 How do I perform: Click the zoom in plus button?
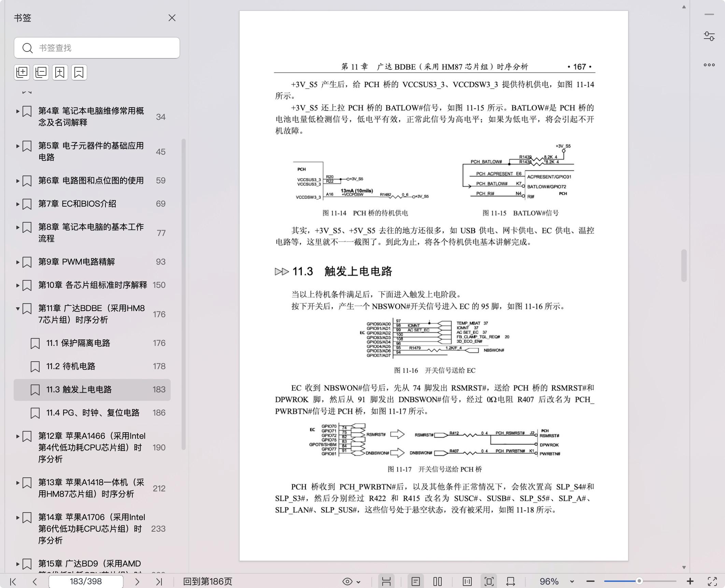[x=690, y=581]
